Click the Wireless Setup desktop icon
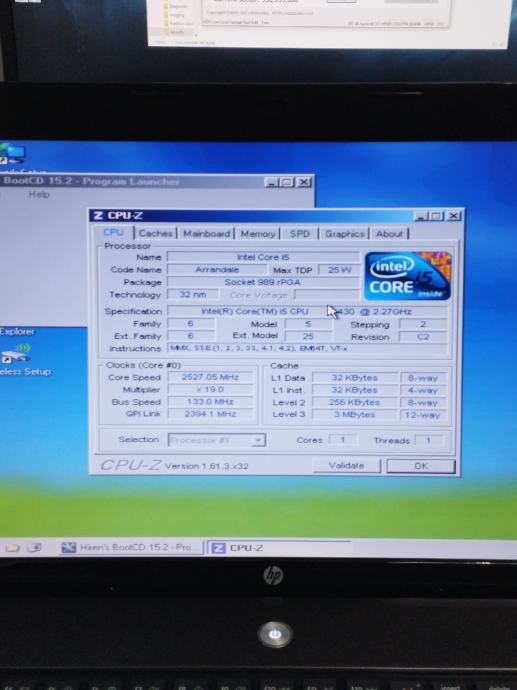 coord(18,359)
